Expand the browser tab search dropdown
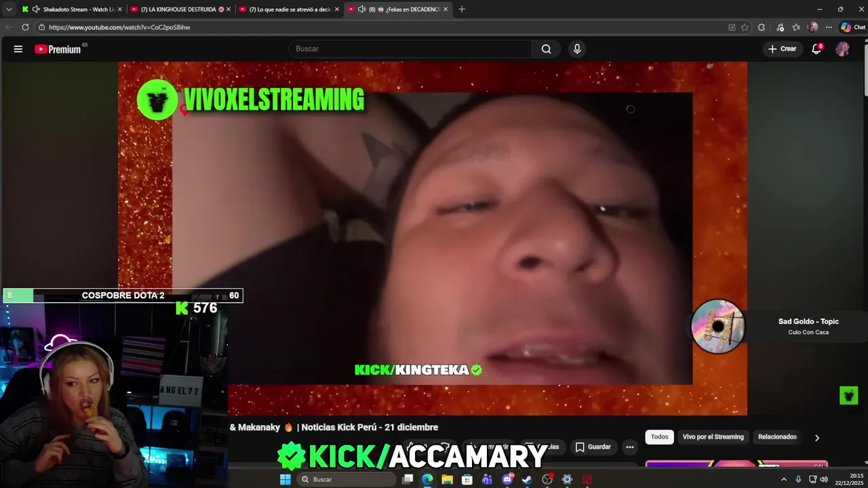 9,9
